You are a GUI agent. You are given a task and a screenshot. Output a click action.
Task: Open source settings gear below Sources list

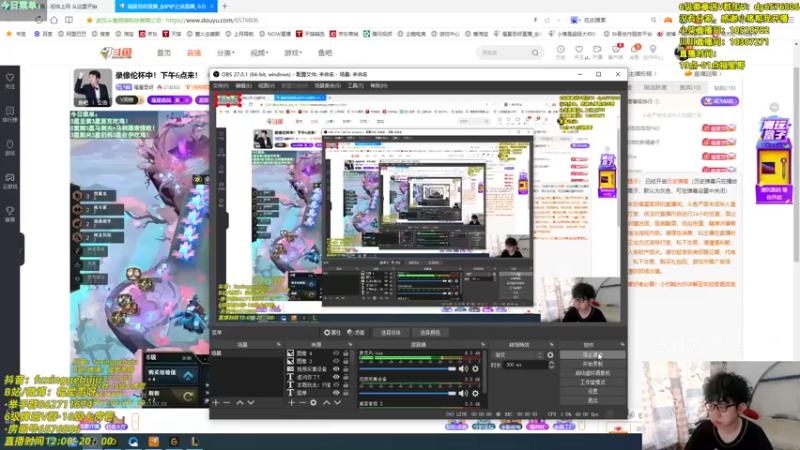[x=313, y=403]
